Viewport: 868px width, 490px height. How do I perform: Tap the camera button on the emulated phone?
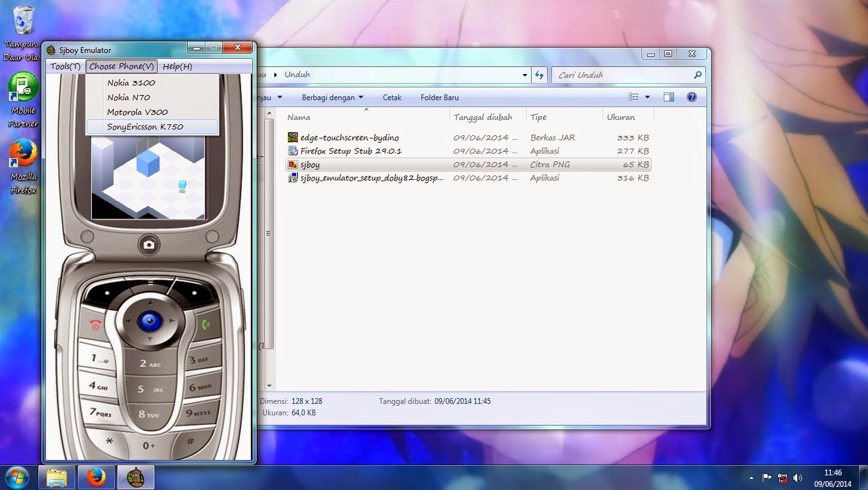[149, 244]
